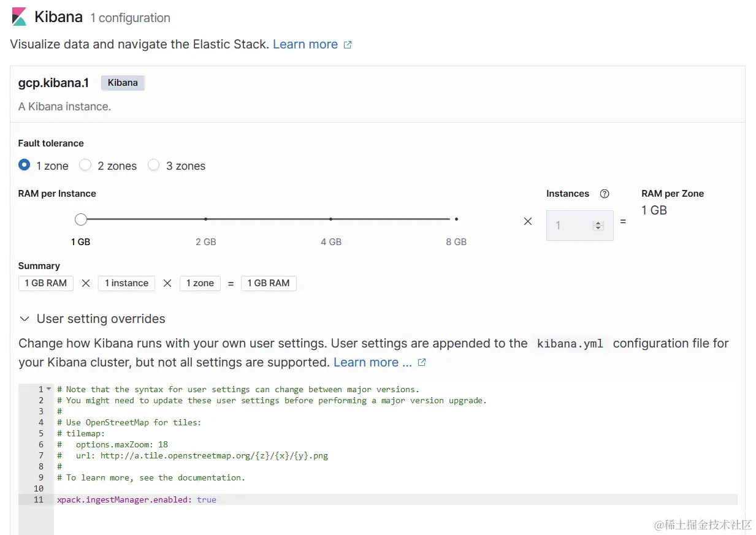Click the '1 instance' summary badge
Image resolution: width=756 pixels, height=535 pixels.
coord(126,283)
